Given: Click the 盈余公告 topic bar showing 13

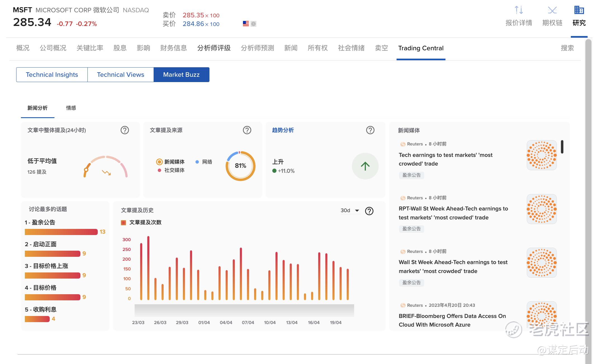Looking at the screenshot, I should coord(61,232).
